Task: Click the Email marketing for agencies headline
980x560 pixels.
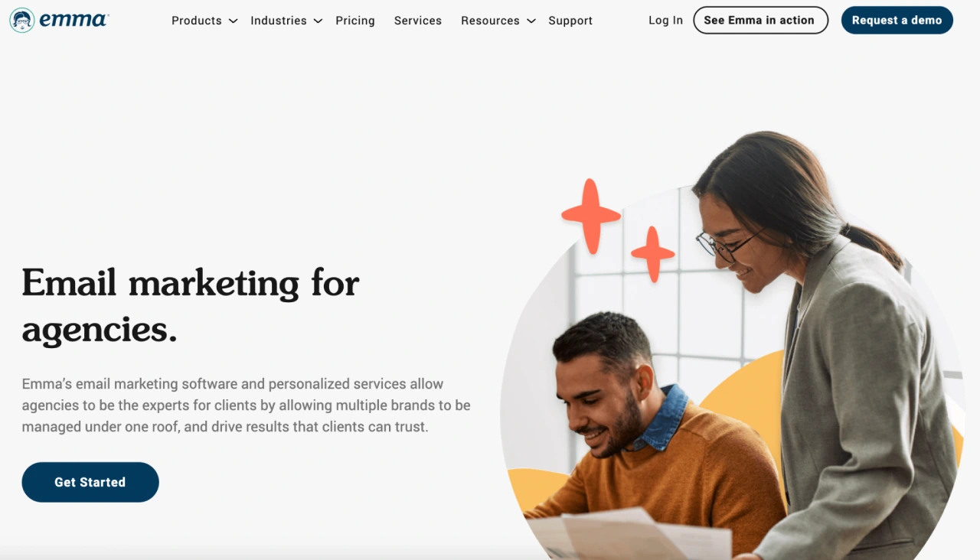Action: (191, 305)
